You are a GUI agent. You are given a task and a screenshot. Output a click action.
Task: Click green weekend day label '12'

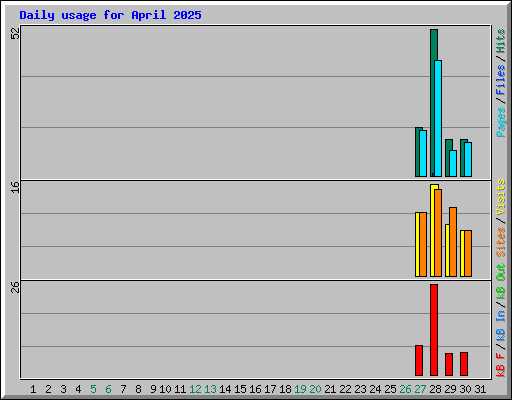point(195,389)
